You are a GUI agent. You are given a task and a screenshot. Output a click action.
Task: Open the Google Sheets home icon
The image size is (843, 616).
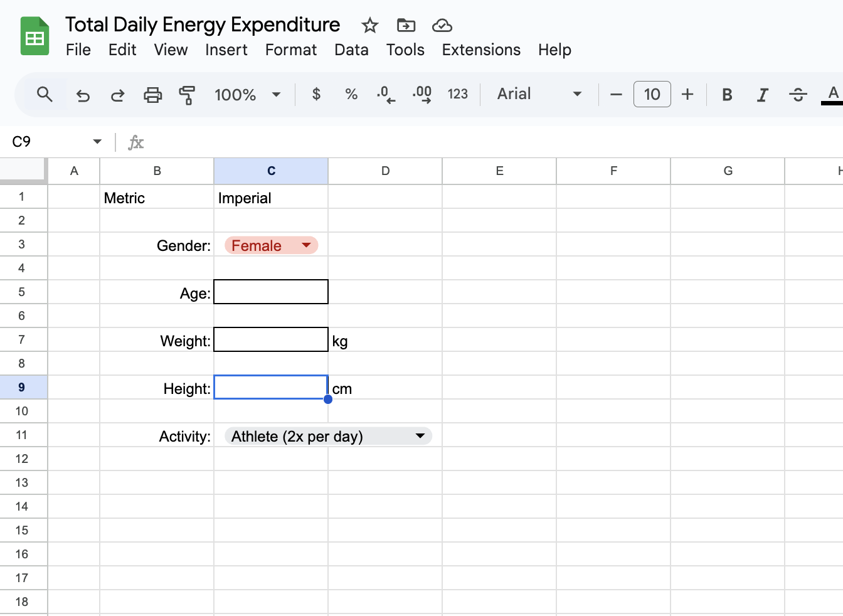tap(34, 36)
